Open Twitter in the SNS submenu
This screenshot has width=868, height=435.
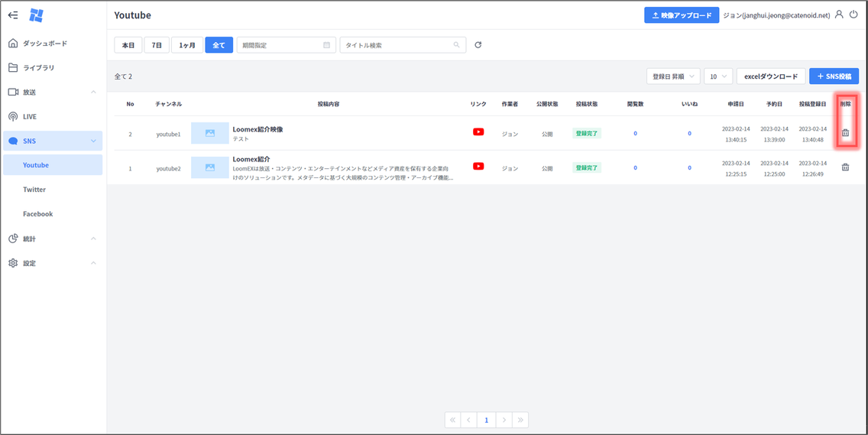tap(34, 190)
